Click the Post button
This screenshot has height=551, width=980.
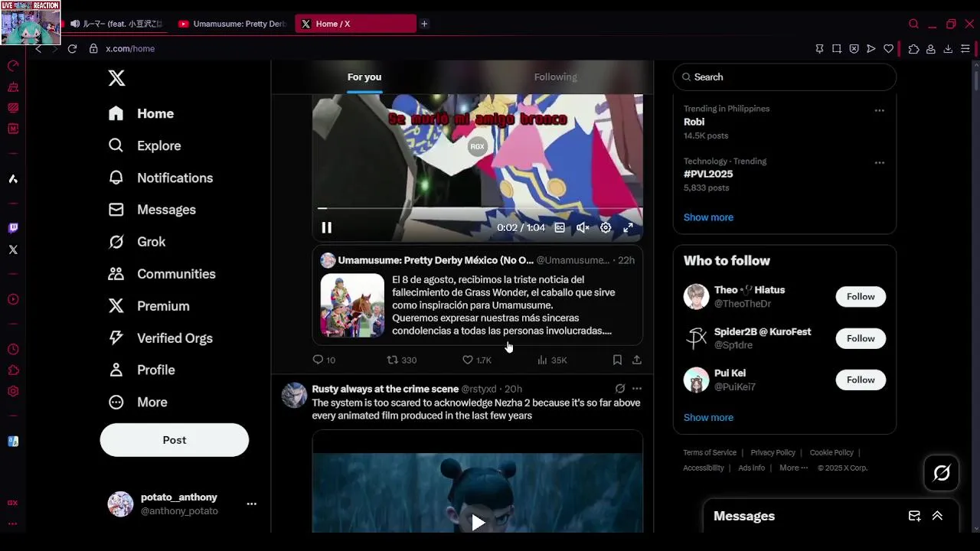(x=175, y=440)
